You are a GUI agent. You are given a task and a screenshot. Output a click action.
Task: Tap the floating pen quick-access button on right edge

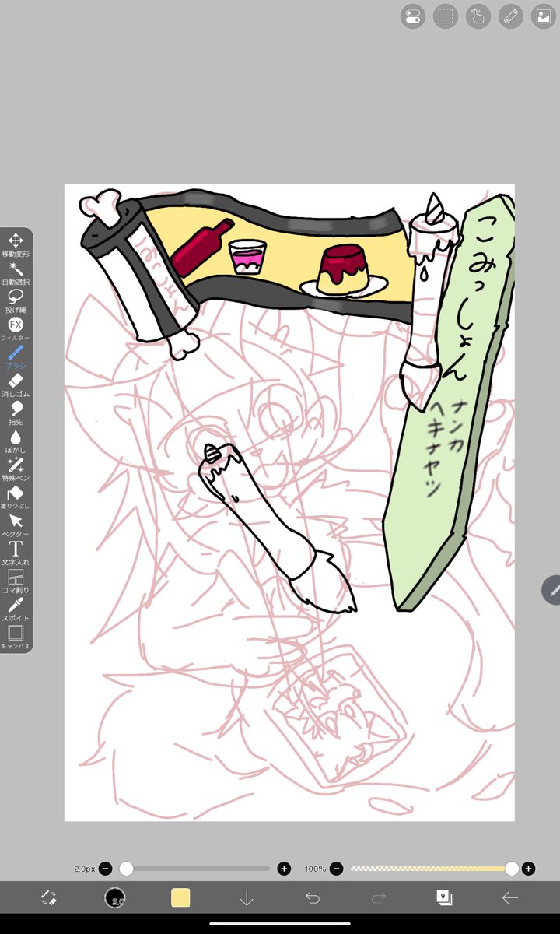pos(551,590)
